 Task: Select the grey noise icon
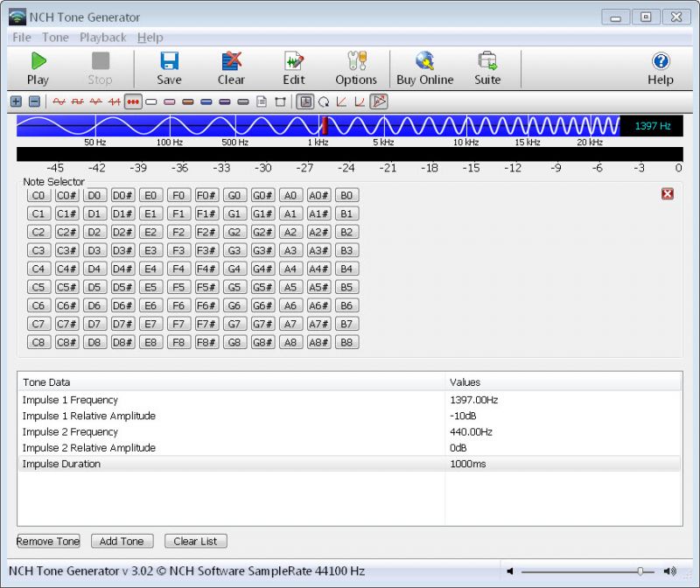pyautogui.click(x=243, y=101)
